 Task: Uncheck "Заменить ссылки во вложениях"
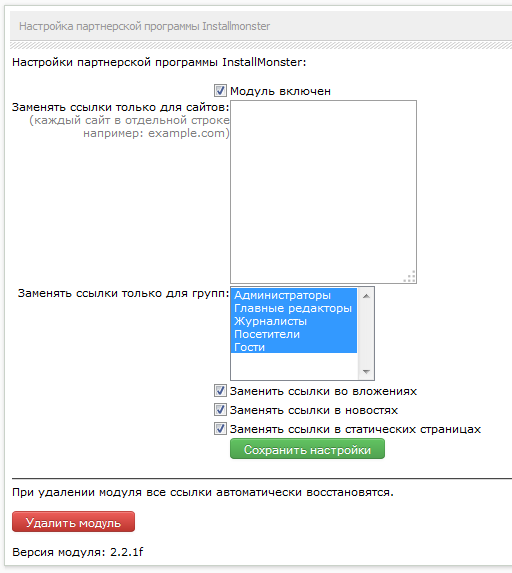click(x=220, y=391)
